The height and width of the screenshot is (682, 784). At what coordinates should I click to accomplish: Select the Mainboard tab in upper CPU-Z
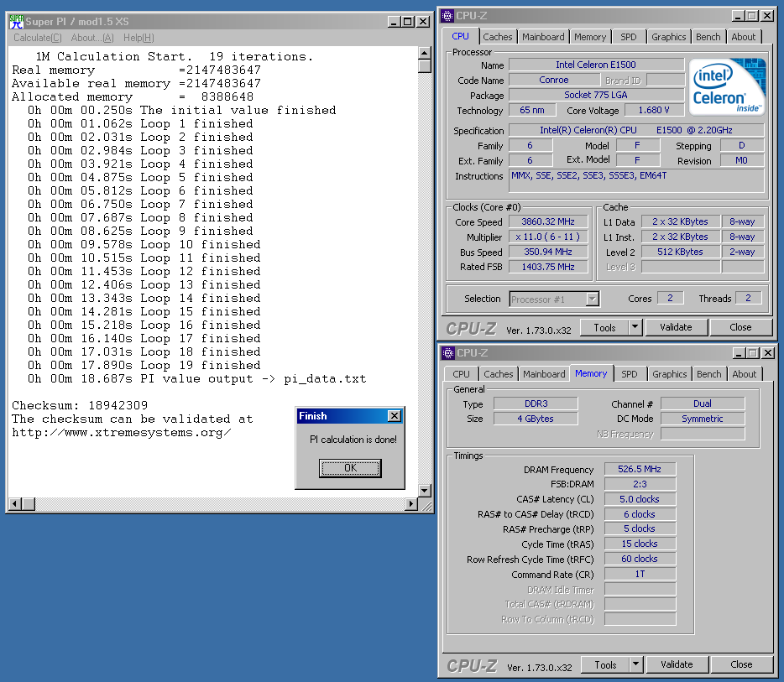point(543,37)
